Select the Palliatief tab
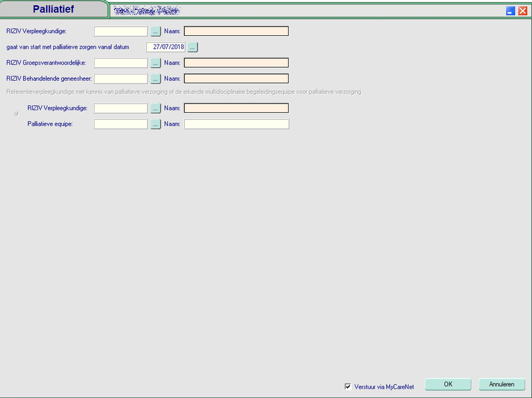 pyautogui.click(x=54, y=9)
